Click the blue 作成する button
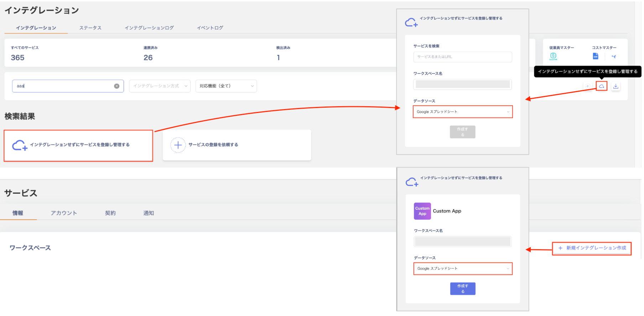Screen dimensions: 644x316 pyautogui.click(x=463, y=289)
